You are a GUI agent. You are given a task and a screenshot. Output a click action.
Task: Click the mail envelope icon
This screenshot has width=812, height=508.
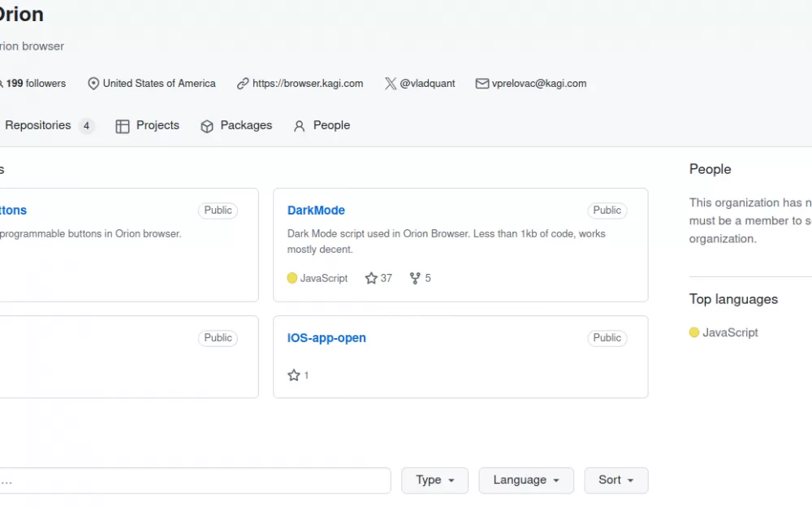pos(482,84)
